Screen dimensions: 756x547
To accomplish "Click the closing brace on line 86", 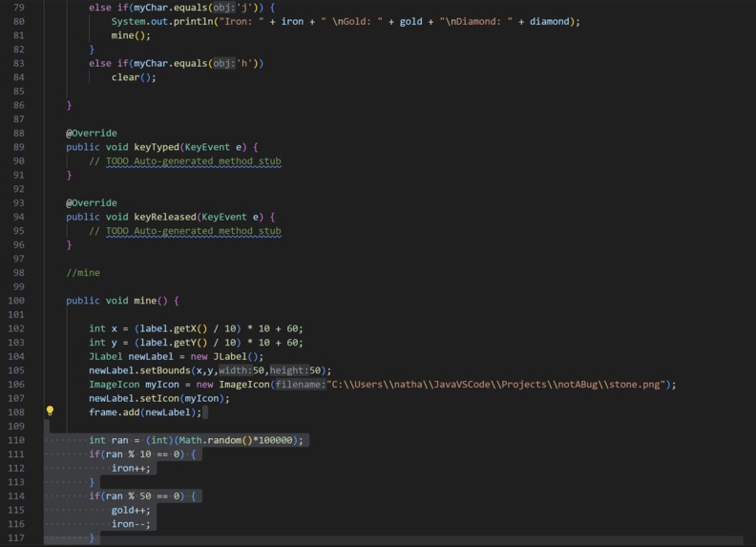I will [69, 105].
